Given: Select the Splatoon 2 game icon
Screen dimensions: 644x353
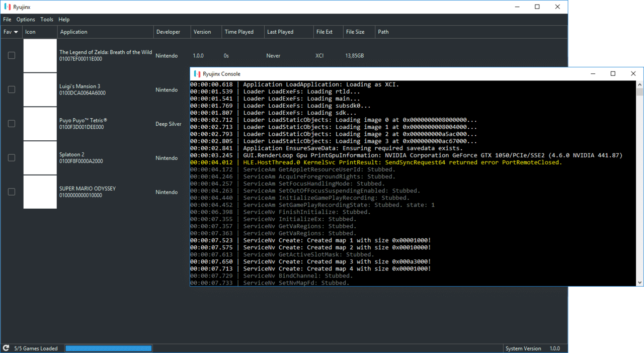Looking at the screenshot, I should 40,158.
